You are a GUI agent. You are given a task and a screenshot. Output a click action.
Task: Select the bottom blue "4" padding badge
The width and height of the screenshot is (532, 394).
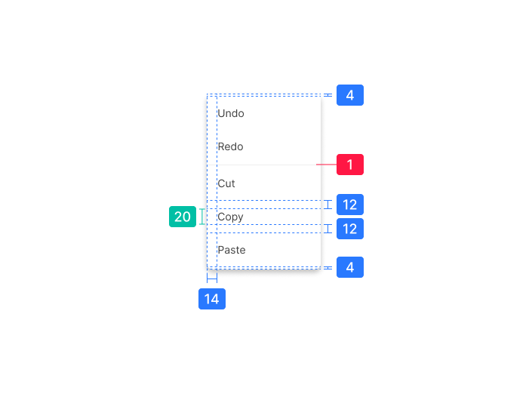(x=350, y=267)
